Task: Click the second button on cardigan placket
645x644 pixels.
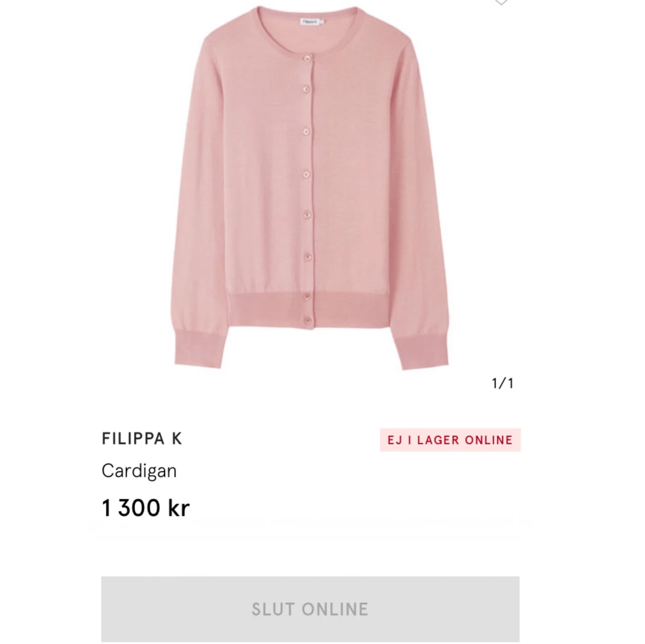Action: (x=307, y=89)
